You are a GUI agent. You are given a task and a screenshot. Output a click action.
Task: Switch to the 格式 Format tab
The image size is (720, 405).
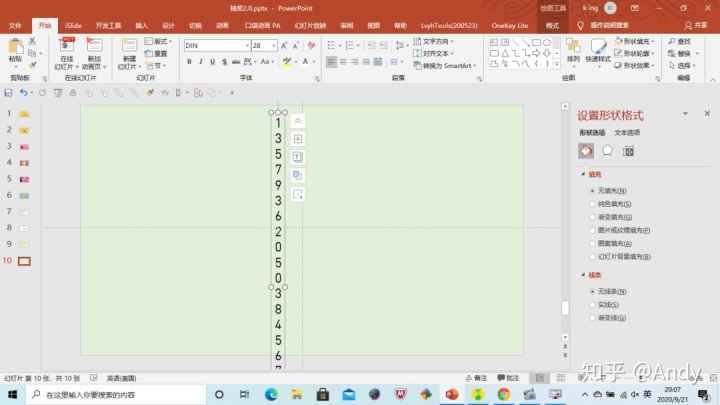pyautogui.click(x=552, y=26)
